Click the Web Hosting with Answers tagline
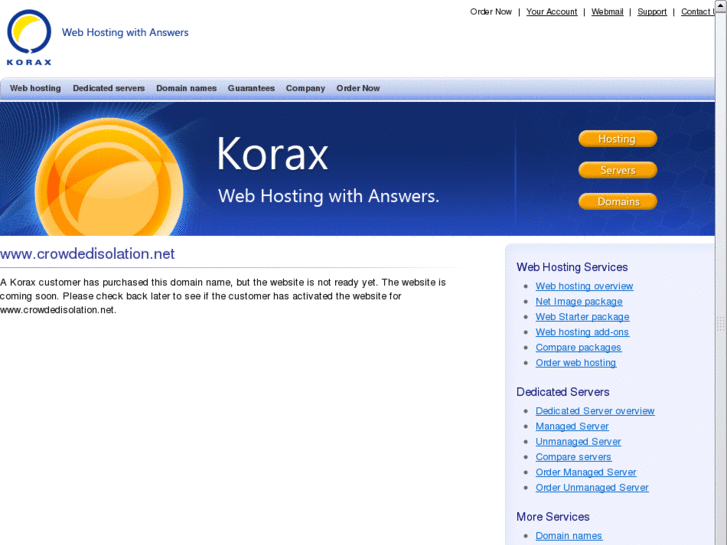Screen dimensions: 727x545 pyautogui.click(x=125, y=32)
